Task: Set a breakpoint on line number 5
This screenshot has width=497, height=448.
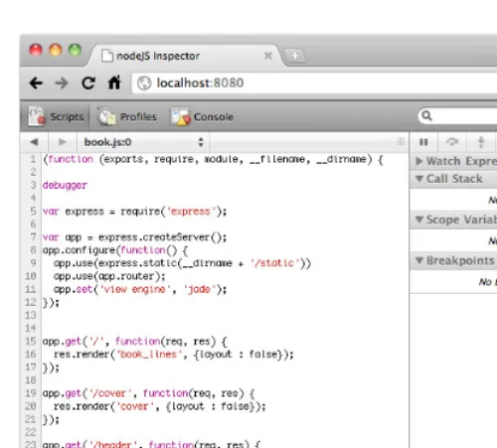Action: (33, 211)
